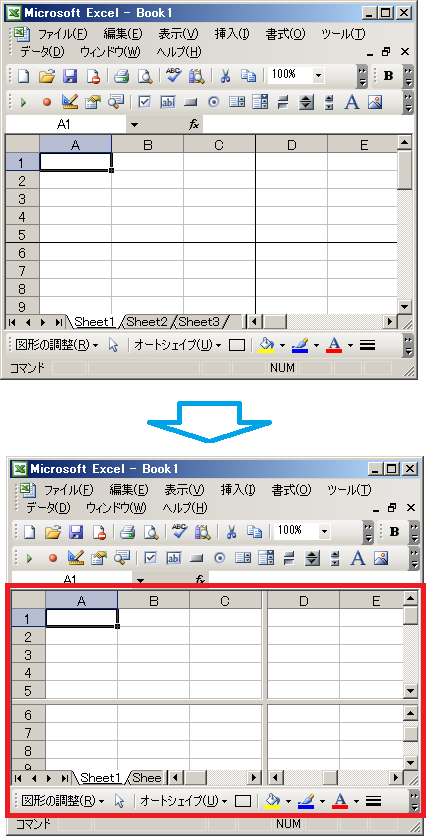Image resolution: width=438 pixels, height=840 pixels.
Task: Click the yellow Fill Color bucket in the lower window
Action: point(273,800)
